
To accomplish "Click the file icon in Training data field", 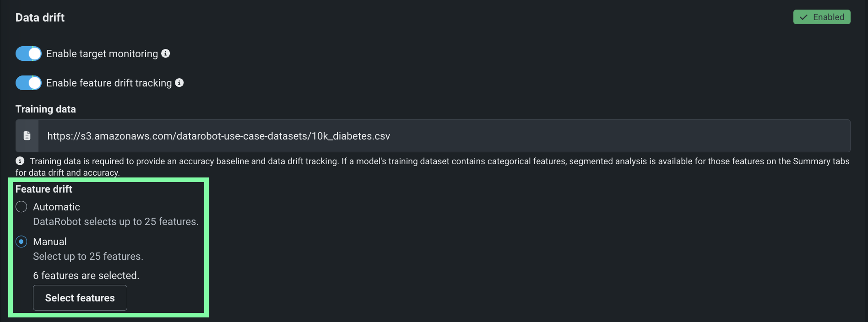I will pos(27,136).
